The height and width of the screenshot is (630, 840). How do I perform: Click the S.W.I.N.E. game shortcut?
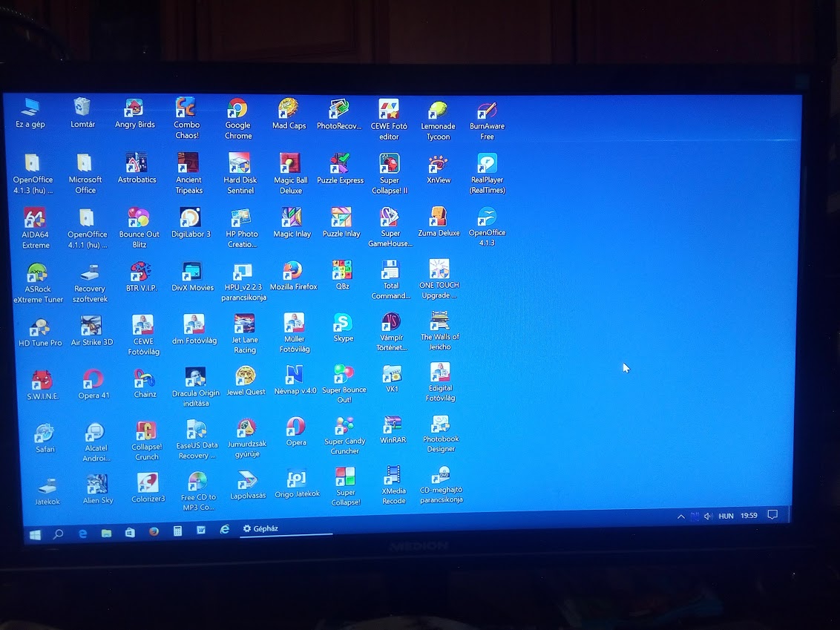42,385
